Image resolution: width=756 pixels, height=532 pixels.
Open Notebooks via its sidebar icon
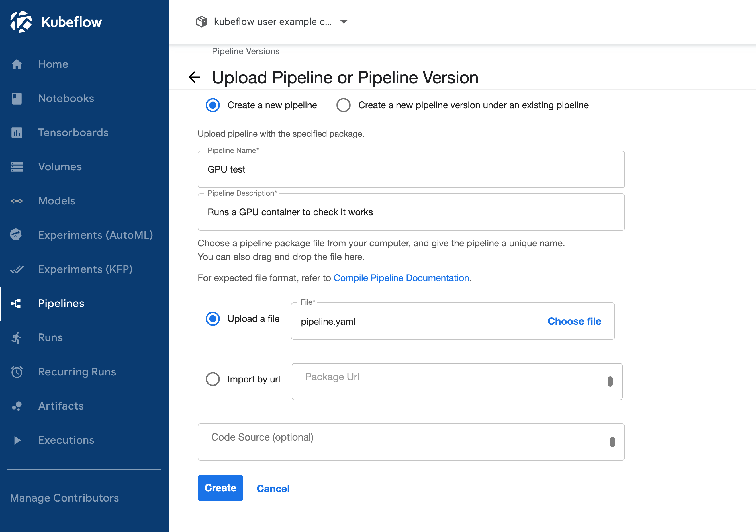point(17,99)
